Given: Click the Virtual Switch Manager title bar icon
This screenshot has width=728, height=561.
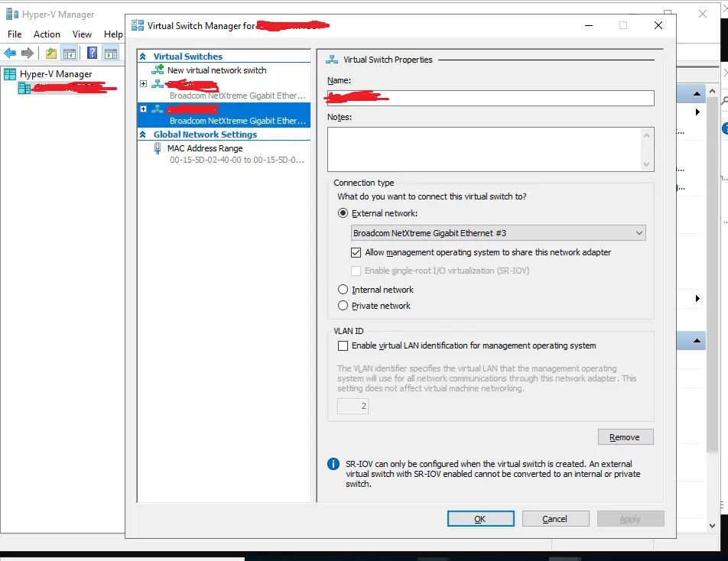Looking at the screenshot, I should point(138,25).
